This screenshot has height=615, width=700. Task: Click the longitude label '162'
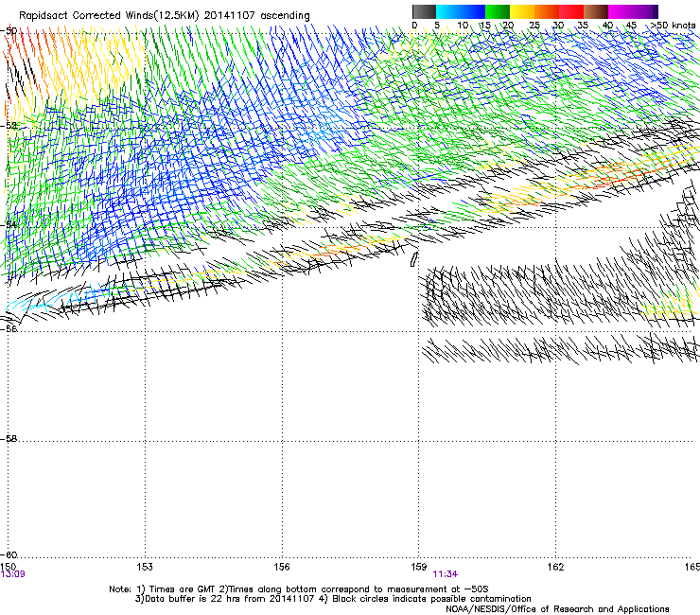[x=556, y=567]
